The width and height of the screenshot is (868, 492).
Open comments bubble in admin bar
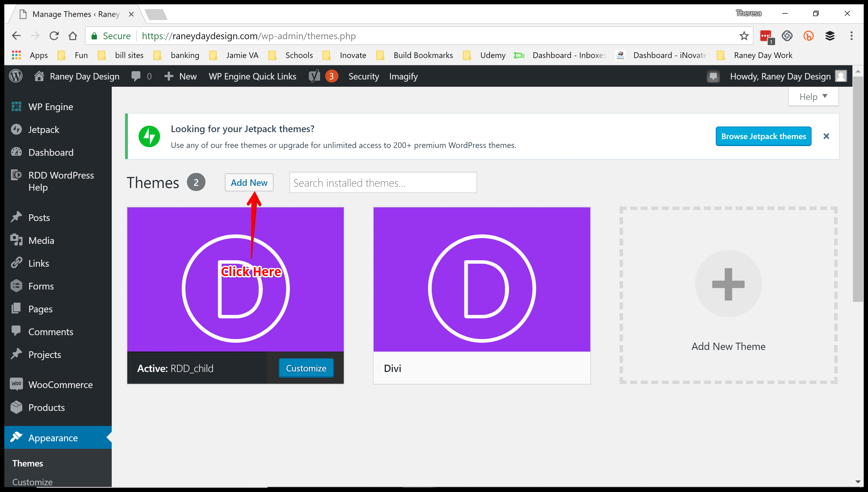click(x=136, y=76)
